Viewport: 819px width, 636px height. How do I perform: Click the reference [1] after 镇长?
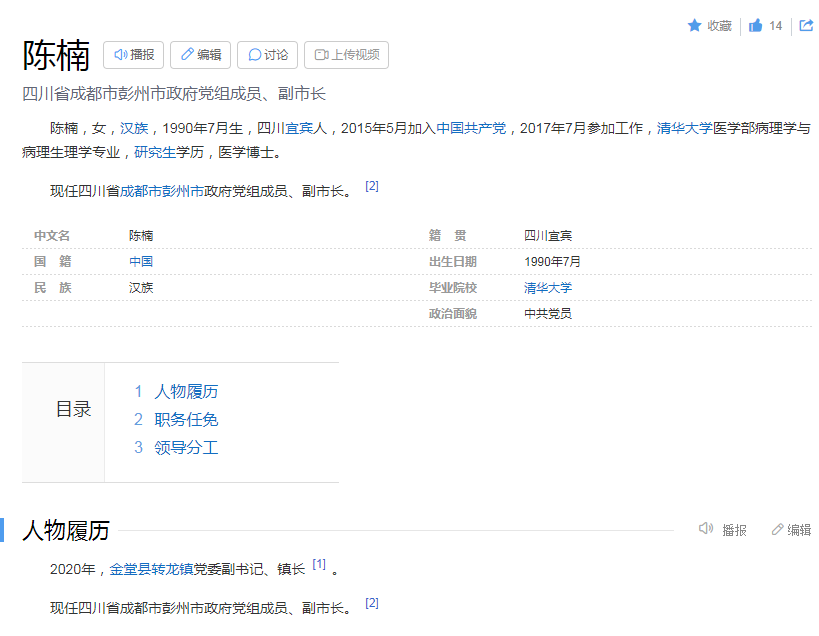click(x=319, y=564)
